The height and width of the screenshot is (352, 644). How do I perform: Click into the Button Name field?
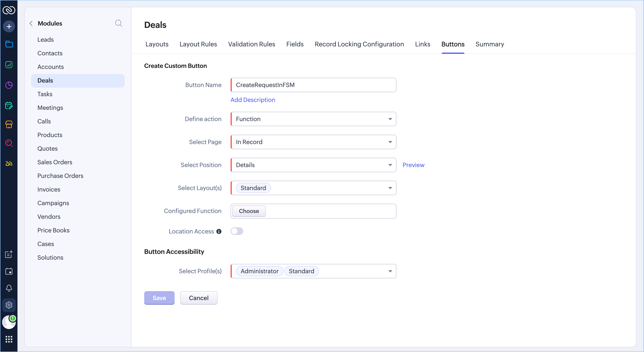click(x=313, y=85)
